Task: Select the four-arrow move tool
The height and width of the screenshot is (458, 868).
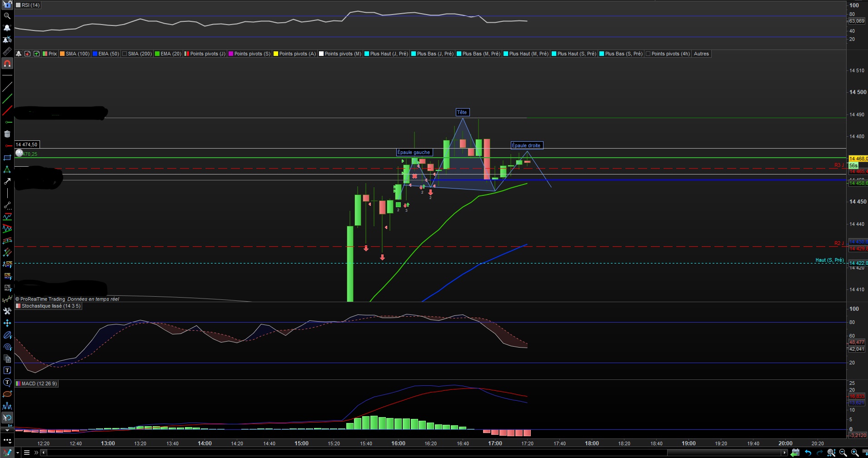Action: (x=7, y=323)
